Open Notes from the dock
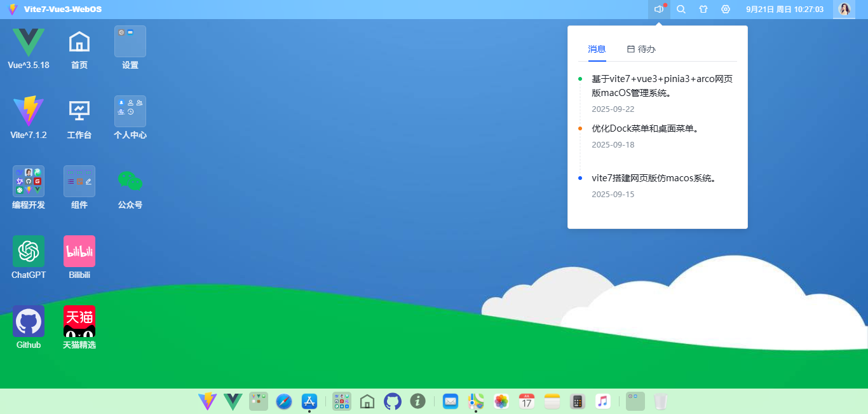The height and width of the screenshot is (414, 868). click(x=552, y=401)
